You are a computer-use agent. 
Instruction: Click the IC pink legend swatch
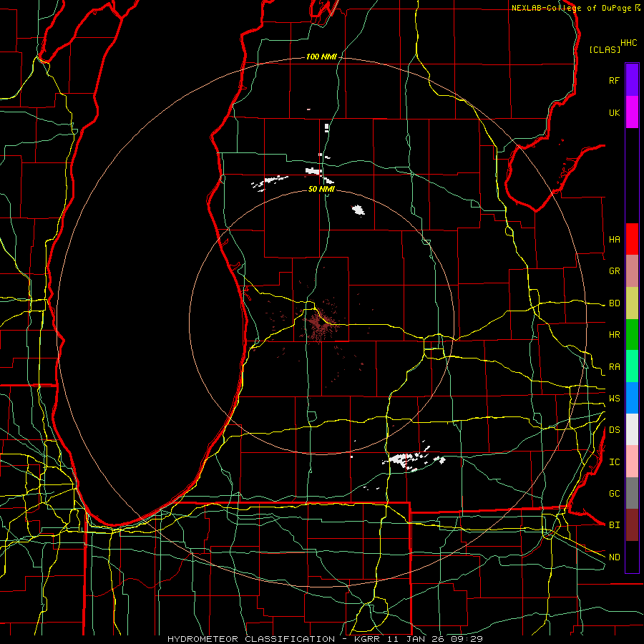632,462
